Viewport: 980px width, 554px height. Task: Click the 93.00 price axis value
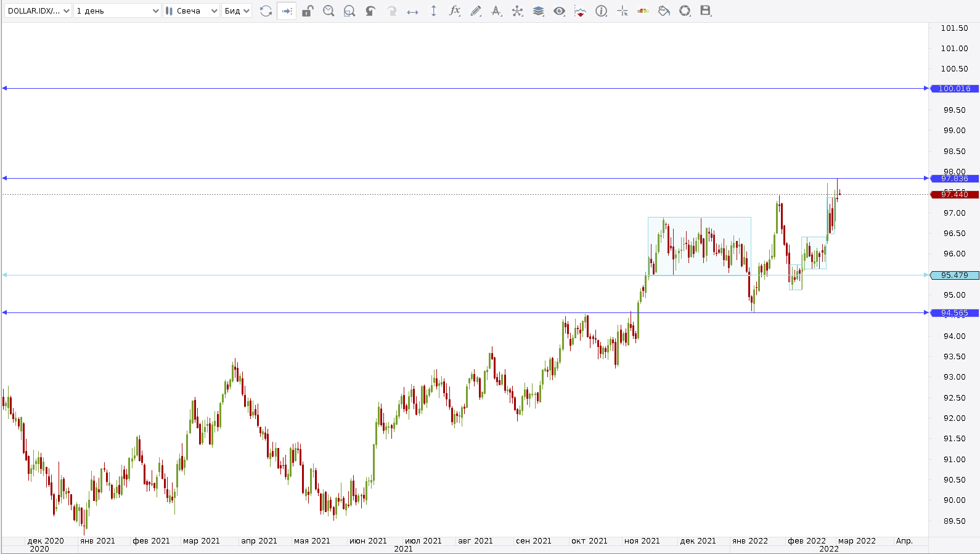[954, 377]
